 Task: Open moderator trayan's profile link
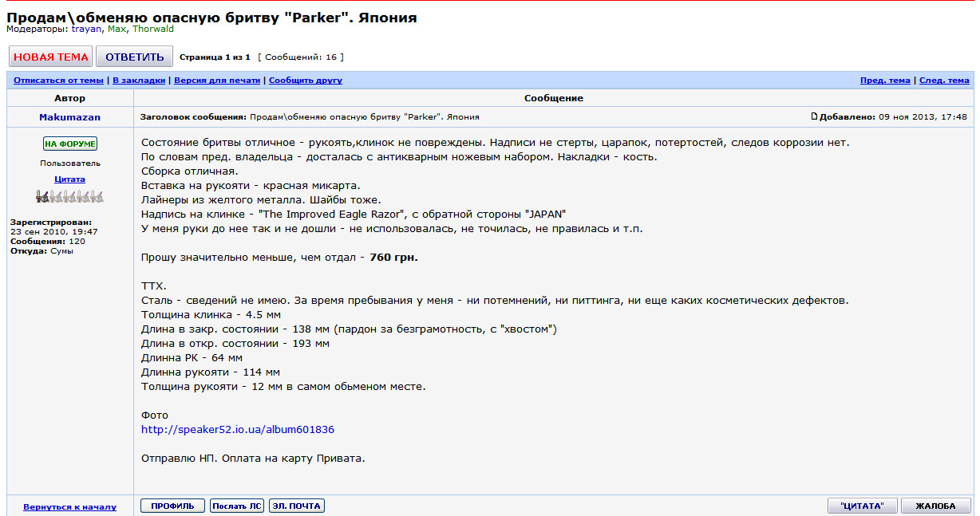point(87,29)
